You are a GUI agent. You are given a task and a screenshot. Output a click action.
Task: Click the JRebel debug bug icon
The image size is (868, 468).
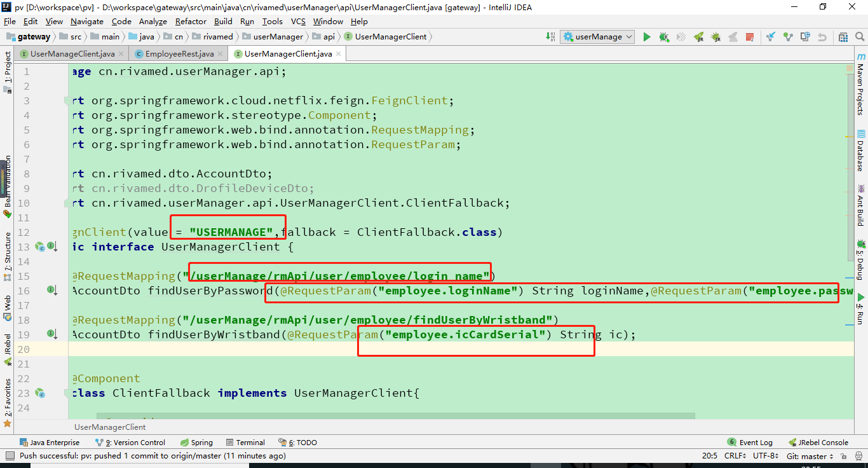[715, 37]
